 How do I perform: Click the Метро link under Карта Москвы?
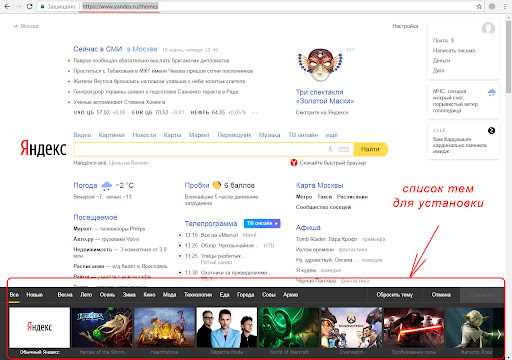pos(304,197)
